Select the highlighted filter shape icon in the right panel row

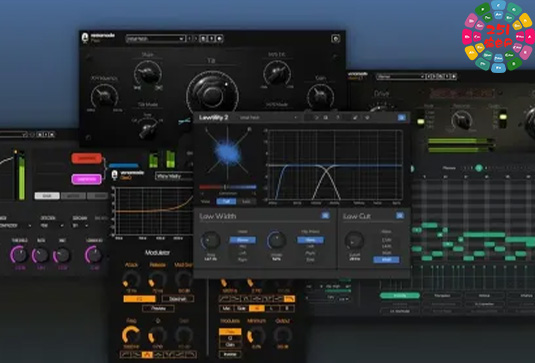click(x=289, y=299)
